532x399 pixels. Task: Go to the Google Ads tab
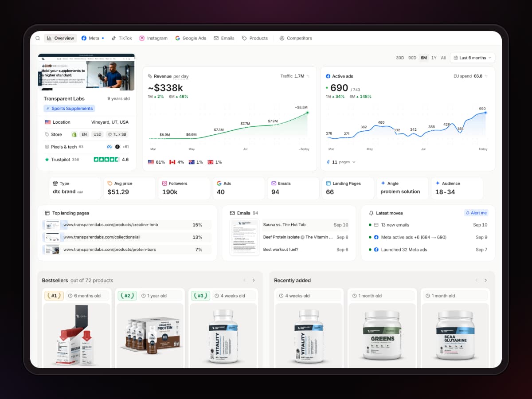click(191, 38)
